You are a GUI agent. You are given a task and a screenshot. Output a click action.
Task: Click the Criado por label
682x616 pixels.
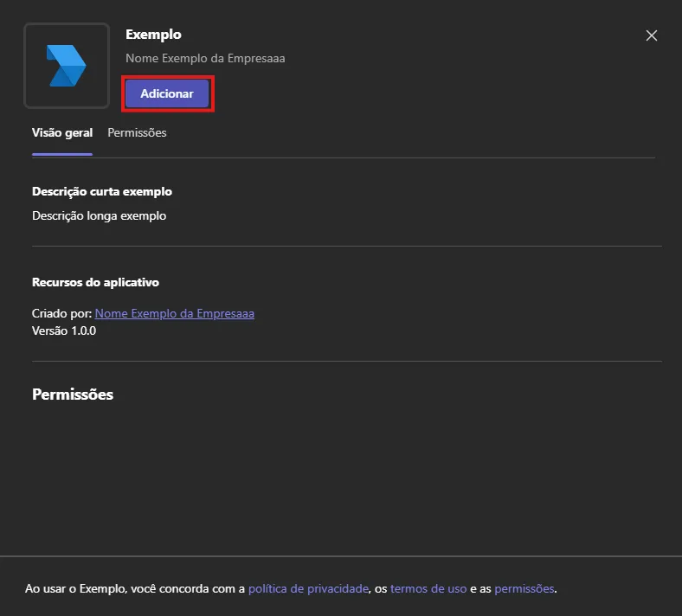(x=61, y=313)
